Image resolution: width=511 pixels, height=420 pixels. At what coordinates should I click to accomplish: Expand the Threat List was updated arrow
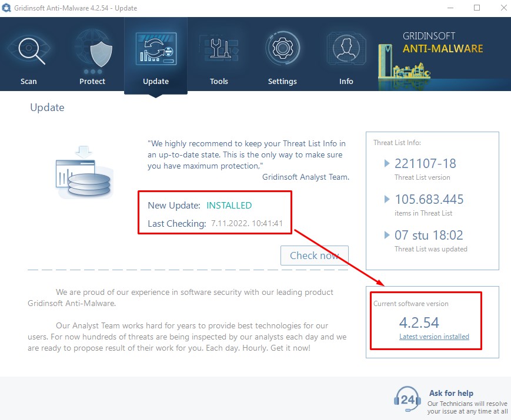coord(387,235)
